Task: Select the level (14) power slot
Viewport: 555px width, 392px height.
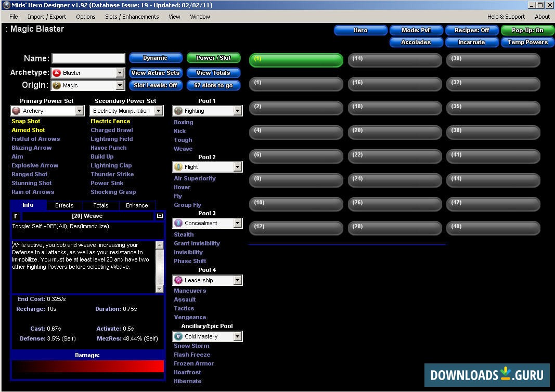Action: click(395, 60)
